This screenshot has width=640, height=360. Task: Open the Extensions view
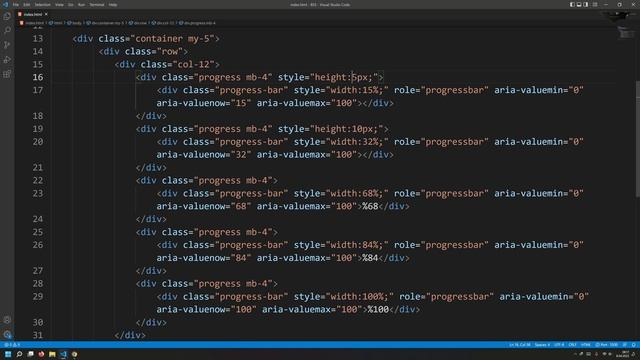tap(7, 74)
